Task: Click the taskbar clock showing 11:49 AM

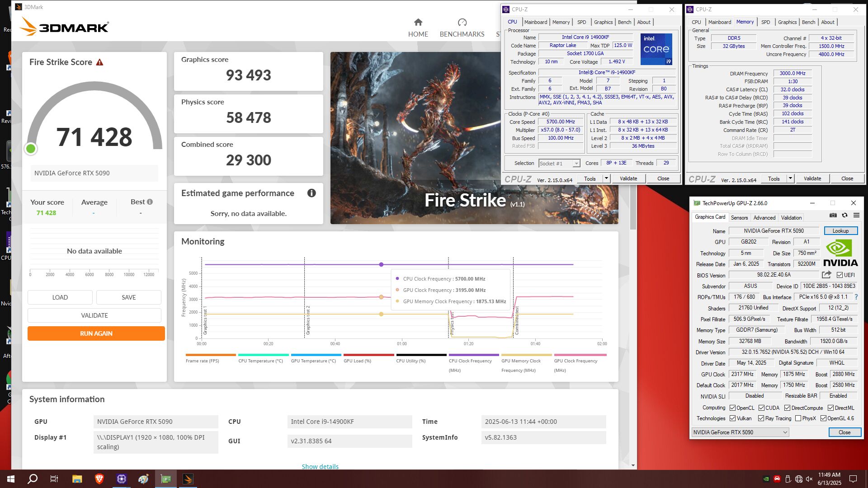Action: (x=829, y=479)
